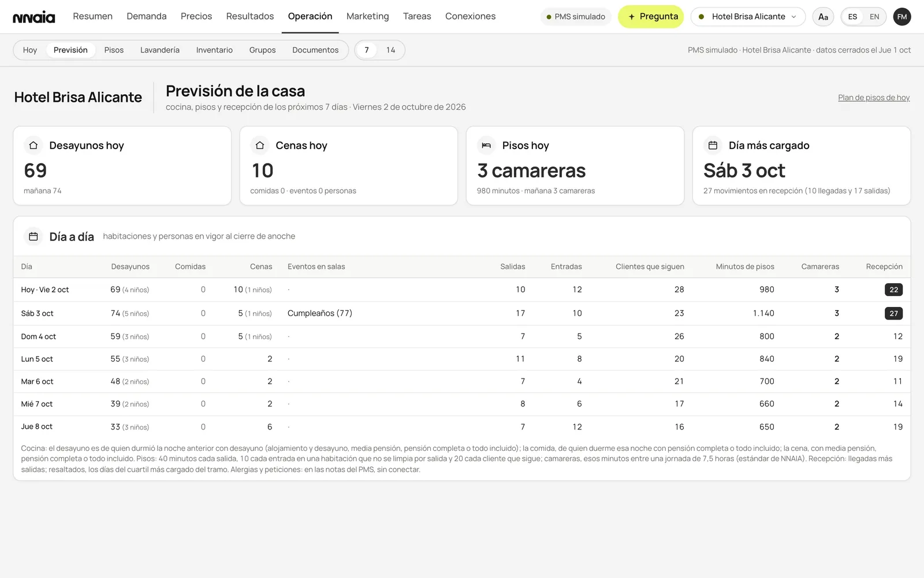
Task: Switch the forecast range to 7 days
Action: pos(367,50)
